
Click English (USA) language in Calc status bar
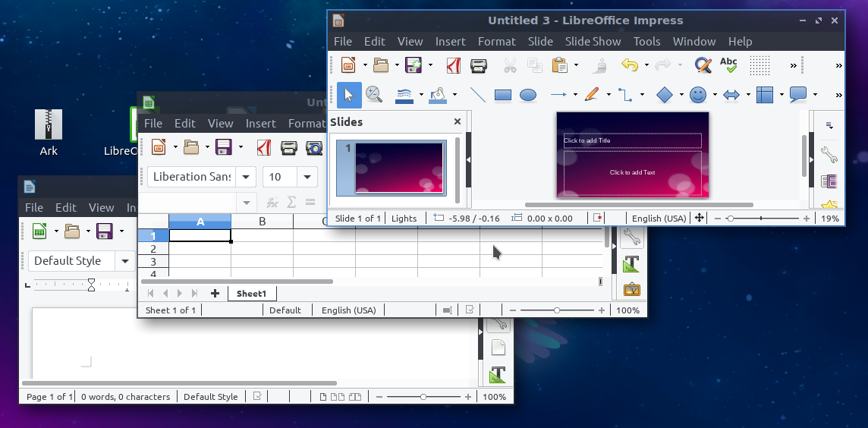tap(349, 310)
